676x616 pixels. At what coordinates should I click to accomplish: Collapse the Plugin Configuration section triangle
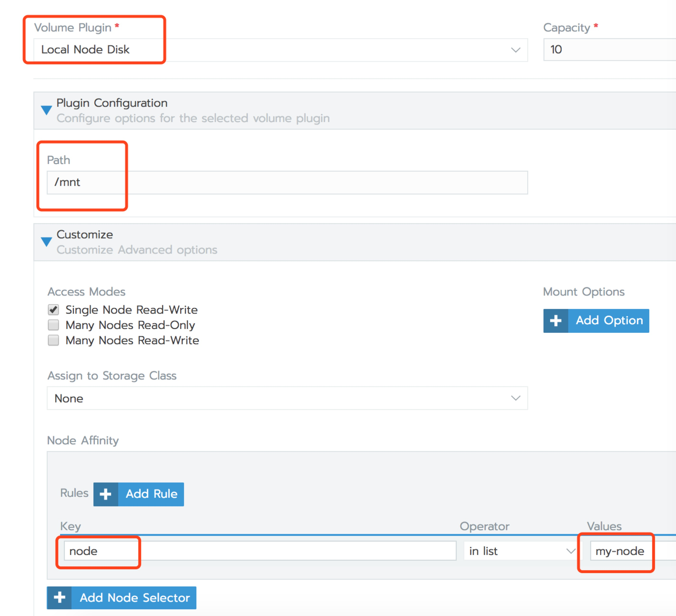(x=46, y=110)
